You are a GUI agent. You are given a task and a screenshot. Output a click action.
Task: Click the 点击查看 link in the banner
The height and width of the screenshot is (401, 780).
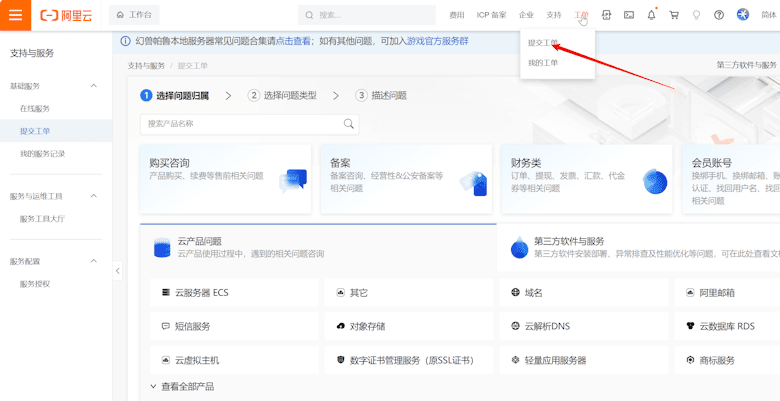pos(293,41)
